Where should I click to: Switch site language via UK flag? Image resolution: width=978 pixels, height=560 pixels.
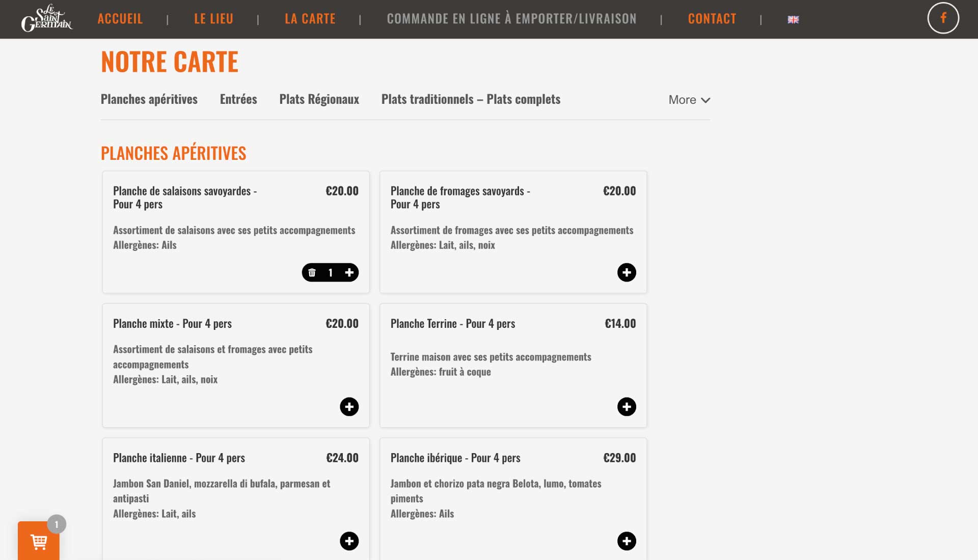coord(793,19)
